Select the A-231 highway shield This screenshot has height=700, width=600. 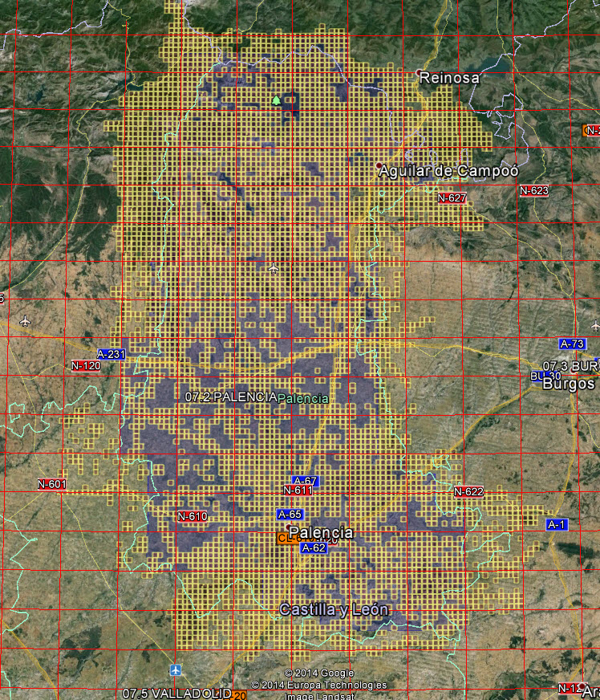click(111, 354)
